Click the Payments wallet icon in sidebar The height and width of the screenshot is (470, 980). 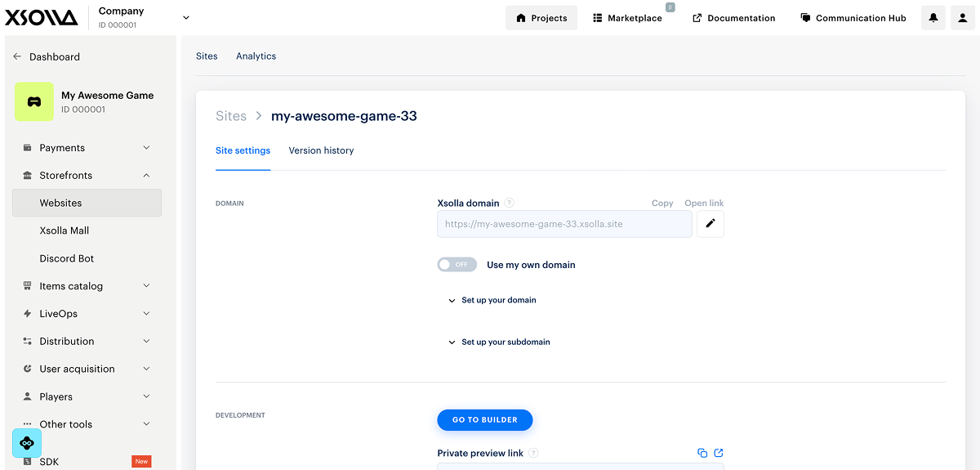[28, 148]
